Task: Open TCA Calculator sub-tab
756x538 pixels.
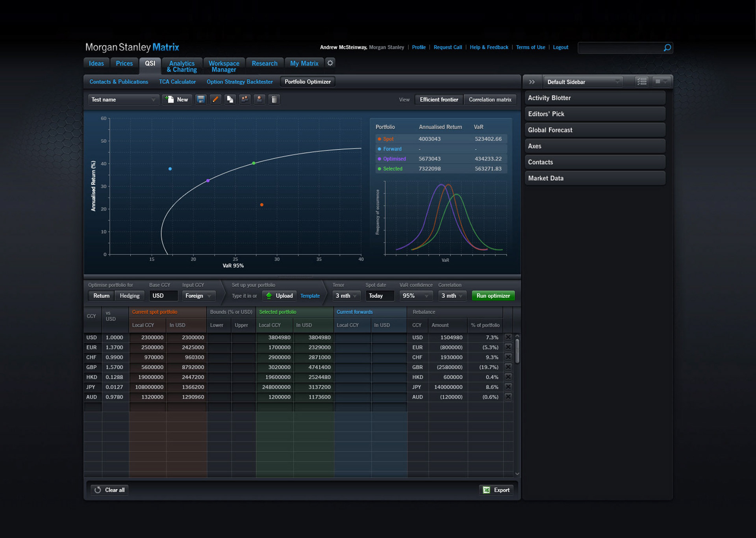Action: pyautogui.click(x=177, y=82)
